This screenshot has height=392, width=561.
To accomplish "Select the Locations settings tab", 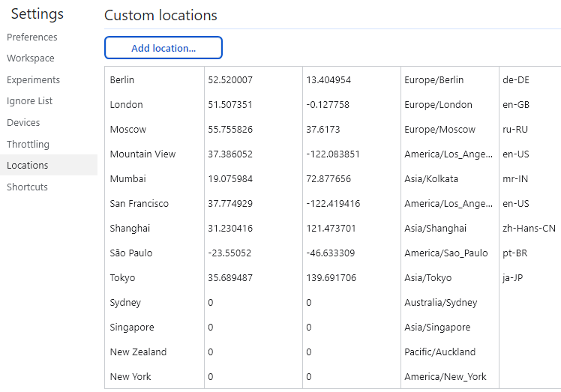I will coord(28,166).
